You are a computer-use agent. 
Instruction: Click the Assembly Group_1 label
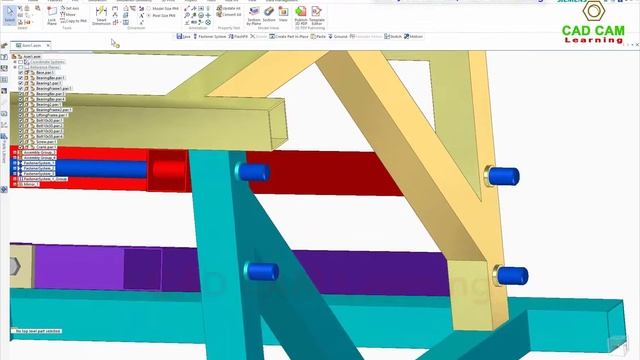39,152
